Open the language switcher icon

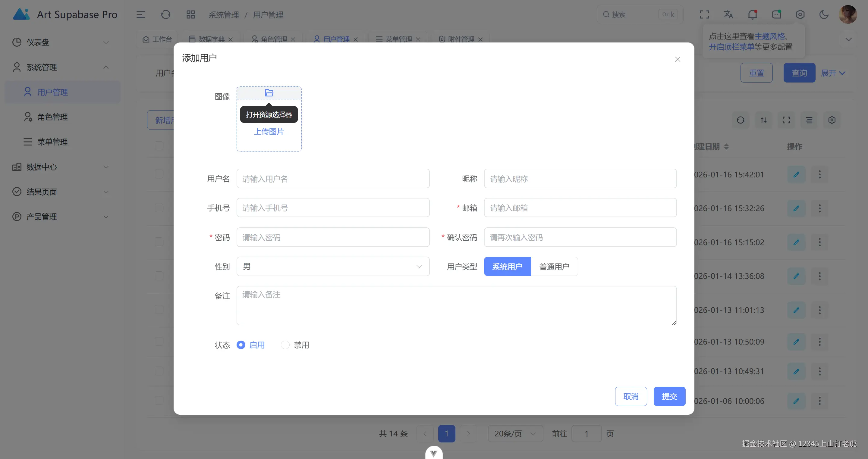click(x=728, y=14)
